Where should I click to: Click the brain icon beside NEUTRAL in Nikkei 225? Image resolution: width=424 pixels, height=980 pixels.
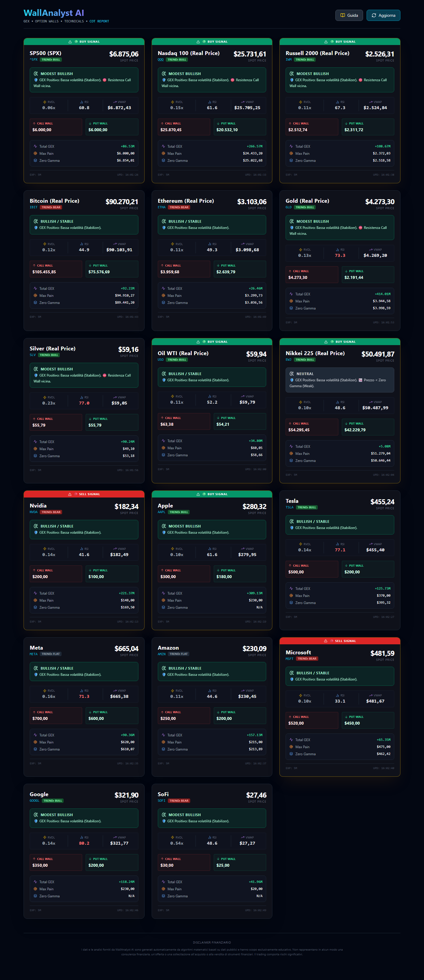tap(291, 374)
